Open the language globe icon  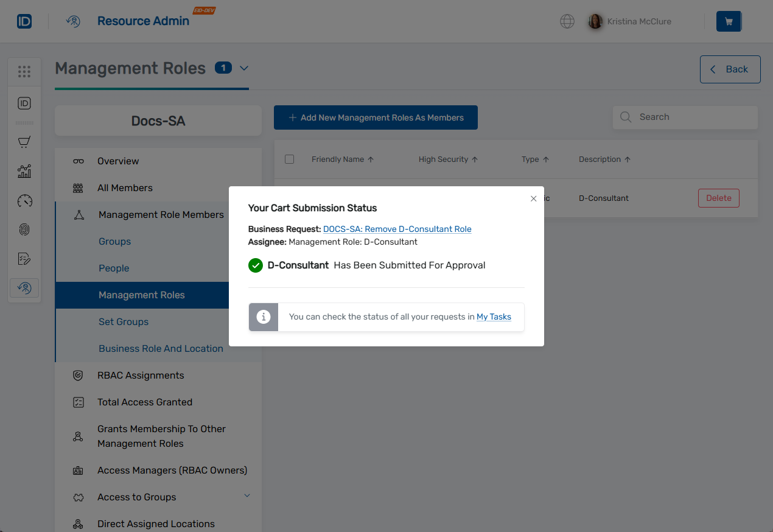click(567, 21)
